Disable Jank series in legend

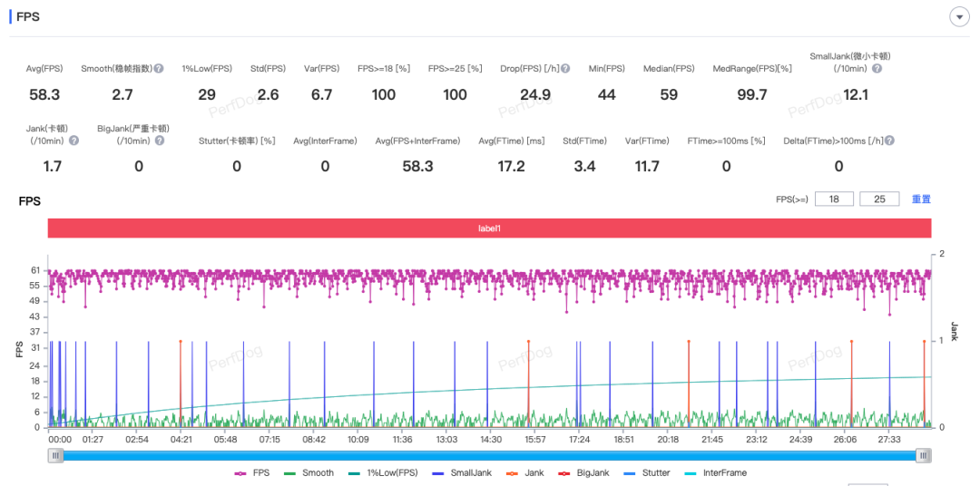[524, 472]
